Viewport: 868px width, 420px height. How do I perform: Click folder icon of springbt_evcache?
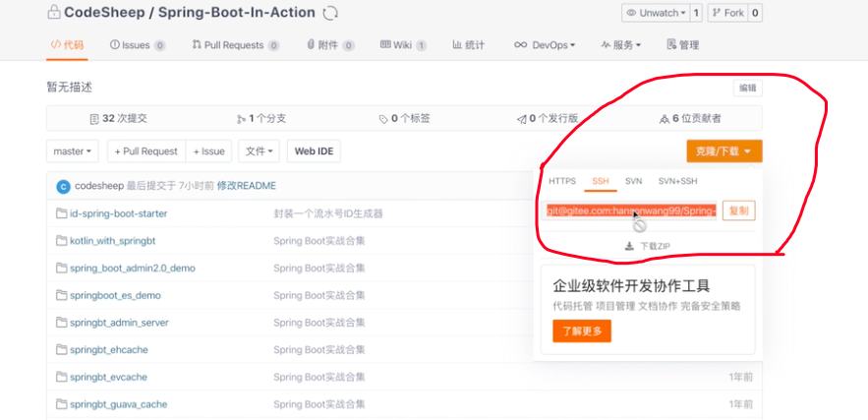click(62, 377)
